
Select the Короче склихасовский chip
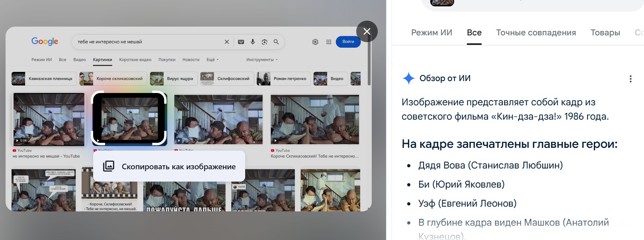pos(113,79)
